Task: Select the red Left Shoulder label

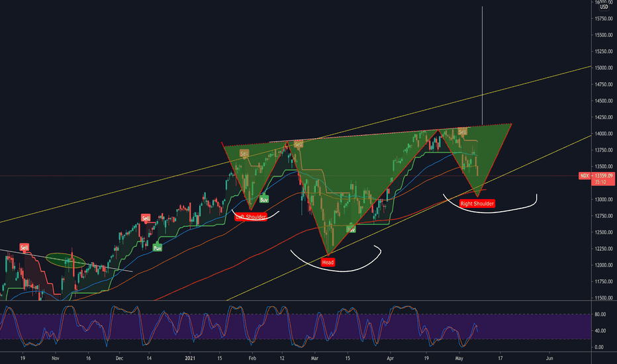Action: pos(251,217)
